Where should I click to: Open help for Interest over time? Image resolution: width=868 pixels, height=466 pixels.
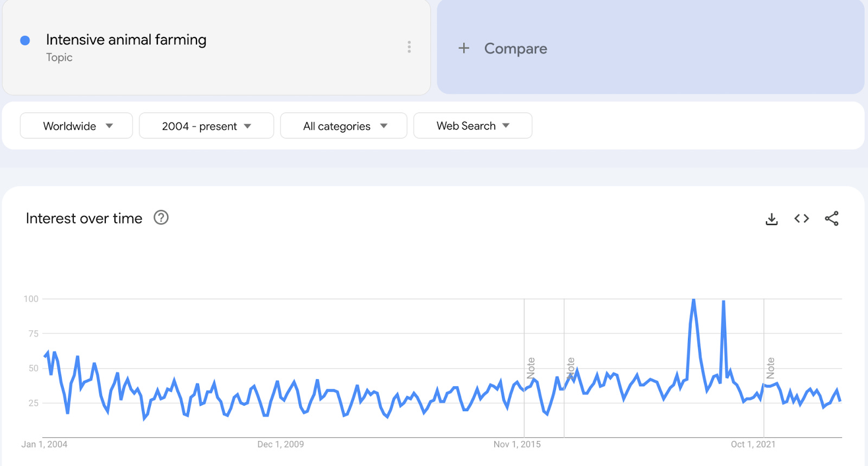161,218
